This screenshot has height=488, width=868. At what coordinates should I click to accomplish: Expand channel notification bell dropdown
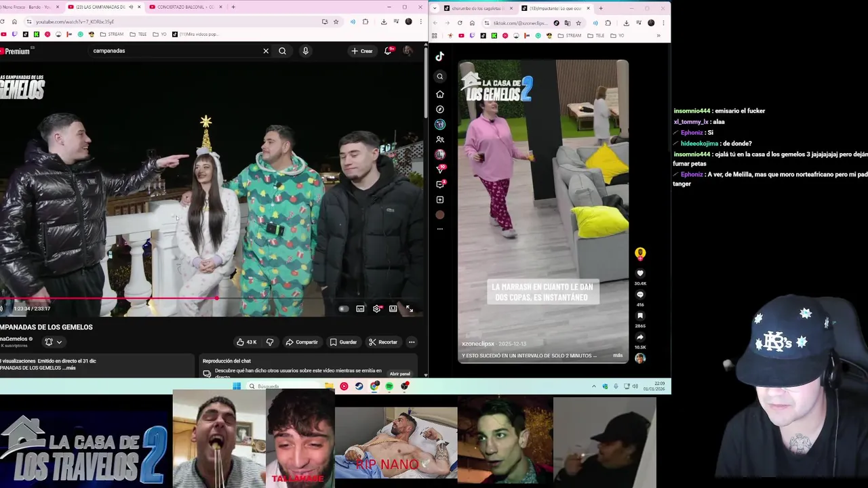tap(54, 342)
